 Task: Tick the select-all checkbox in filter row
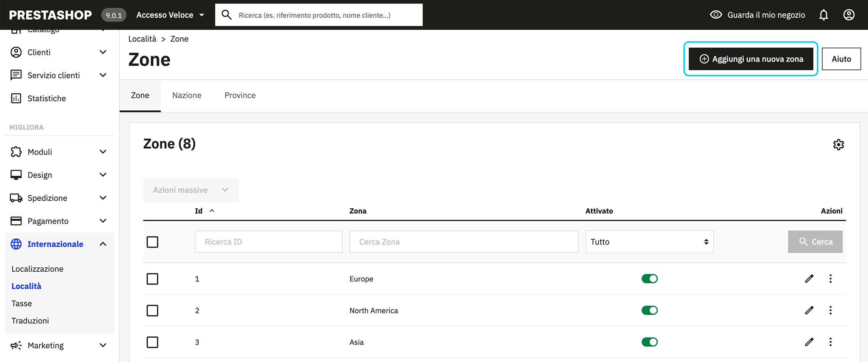click(x=153, y=242)
